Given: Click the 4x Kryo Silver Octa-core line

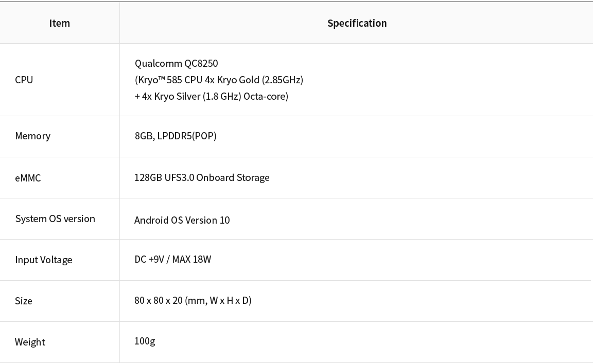Looking at the screenshot, I should 212,96.
